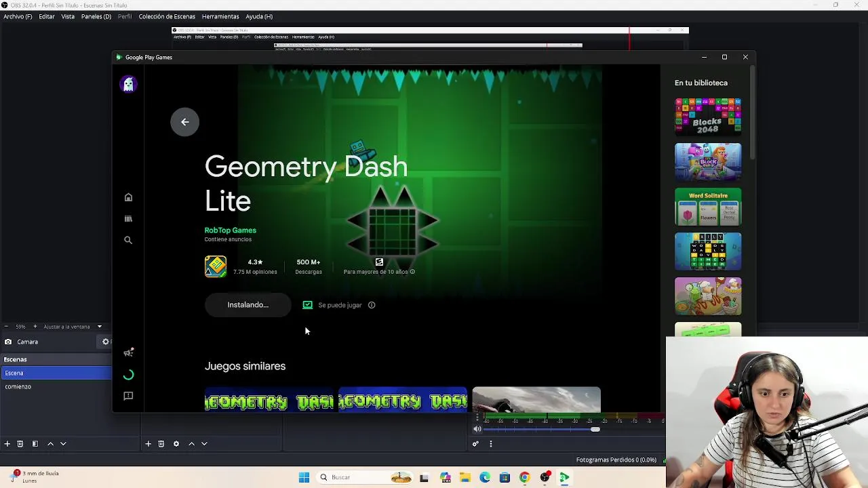Delete the selected scene
868x488 pixels.
pyautogui.click(x=20, y=444)
